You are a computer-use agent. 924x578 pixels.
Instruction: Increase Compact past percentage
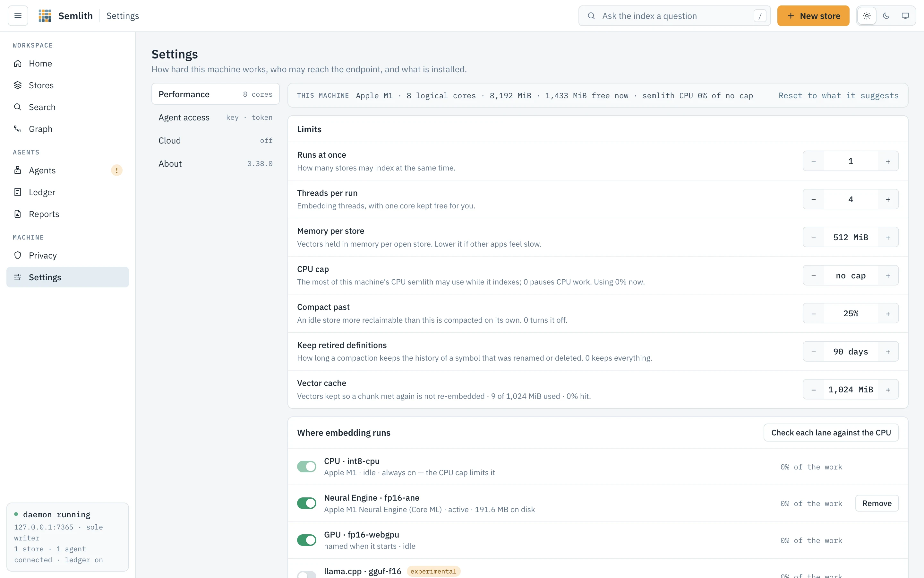(x=888, y=313)
